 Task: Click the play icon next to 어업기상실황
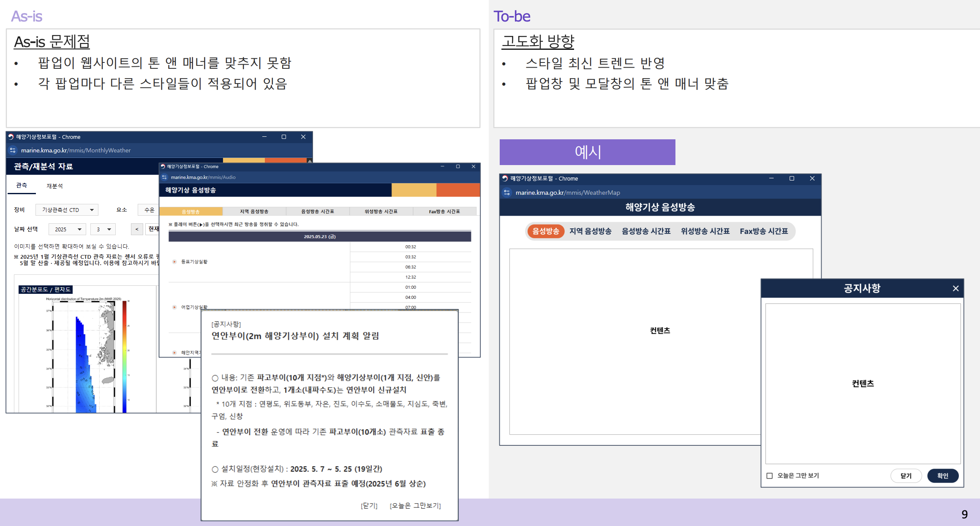pos(174,307)
